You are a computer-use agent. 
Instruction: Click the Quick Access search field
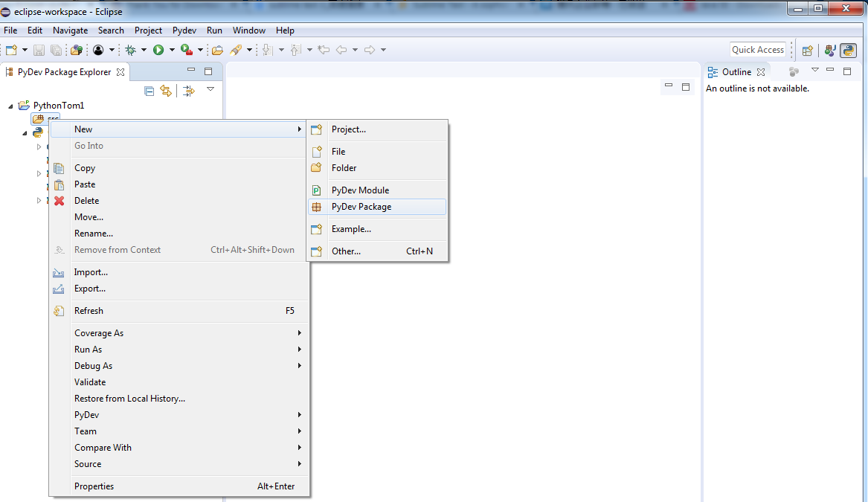(758, 50)
